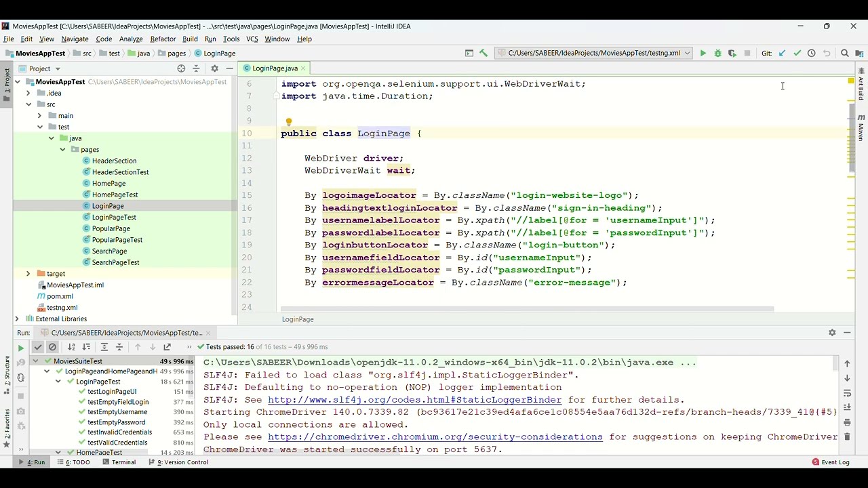868x488 pixels.
Task: Print console output with the printer icon
Action: click(847, 422)
